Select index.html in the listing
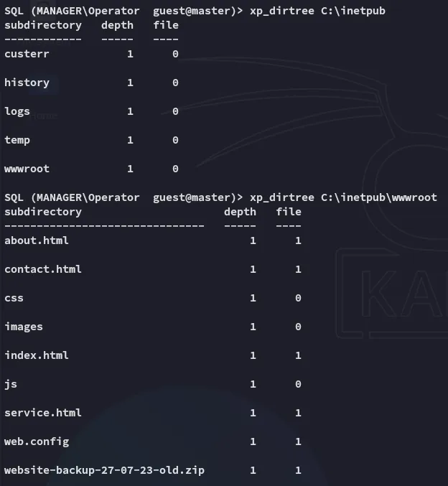Image resolution: width=448 pixels, height=486 pixels. pos(37,355)
